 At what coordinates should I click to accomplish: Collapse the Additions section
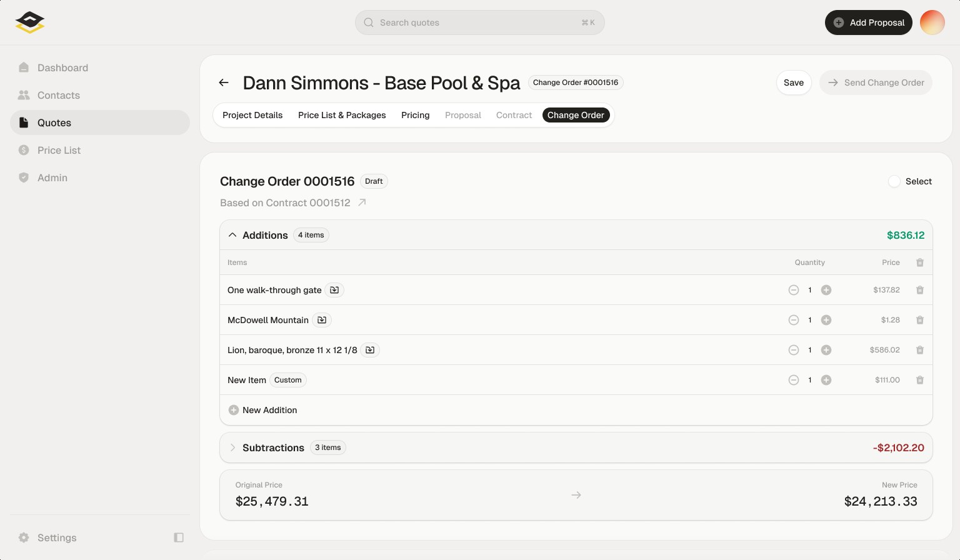tap(232, 235)
